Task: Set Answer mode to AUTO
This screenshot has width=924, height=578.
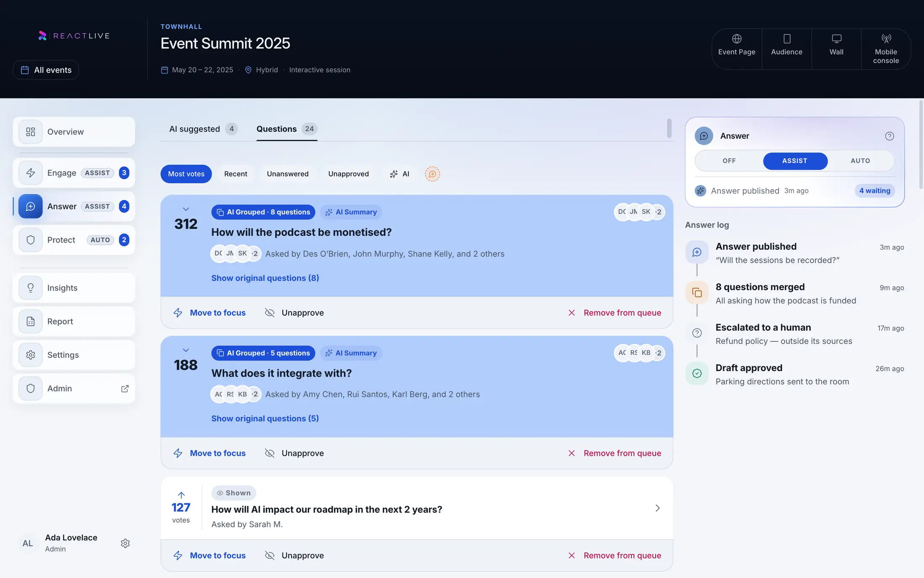Action: 860,161
